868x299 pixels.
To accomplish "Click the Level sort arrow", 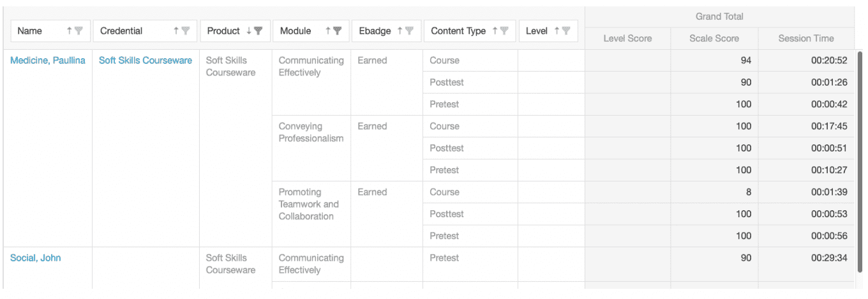I will pos(557,31).
